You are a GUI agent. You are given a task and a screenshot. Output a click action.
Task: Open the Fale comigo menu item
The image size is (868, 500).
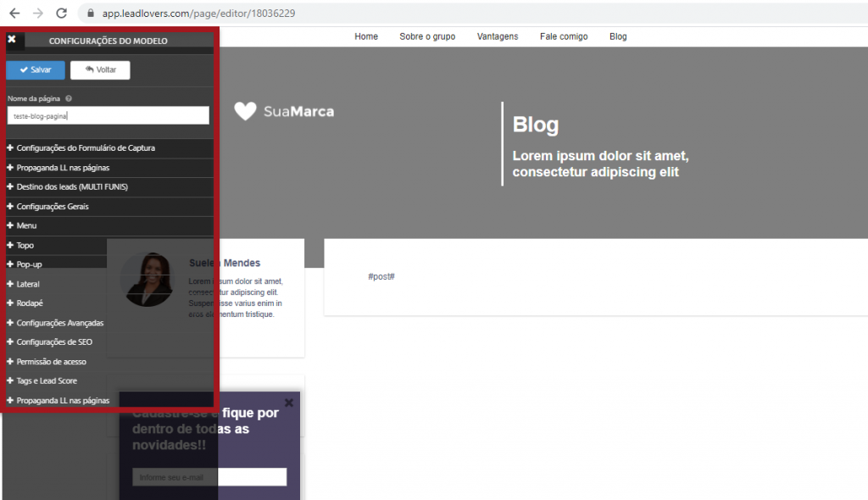point(564,36)
